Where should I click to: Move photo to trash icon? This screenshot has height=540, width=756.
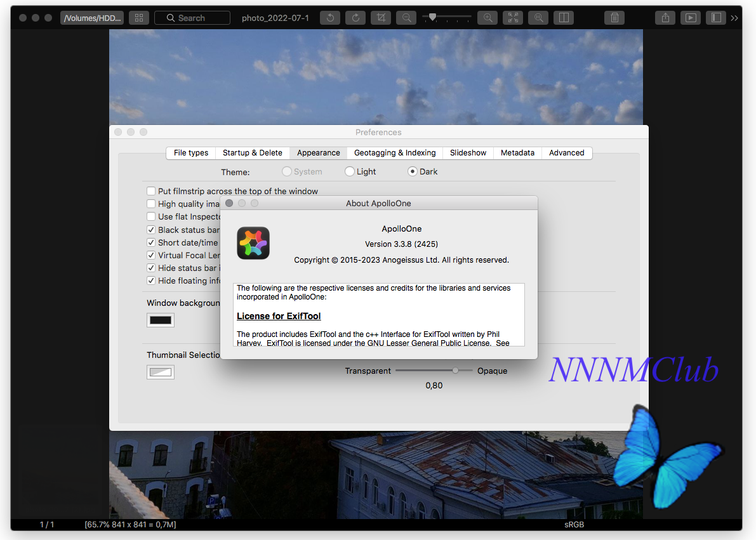(614, 18)
